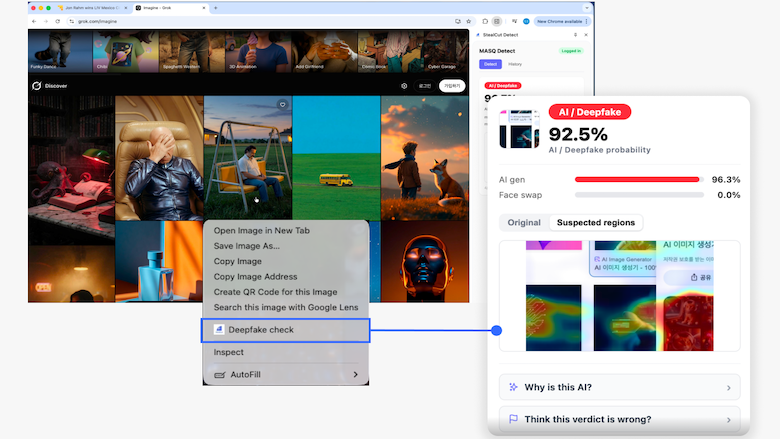This screenshot has height=439, width=780.
Task: Click the browser forward arrow
Action: 46,21
